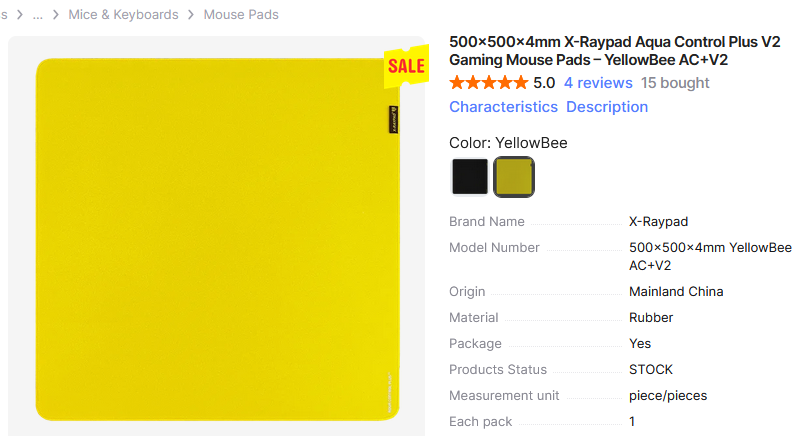Click the chevron before Mouse Pads
Viewport: 793px width, 436px height.
point(191,15)
